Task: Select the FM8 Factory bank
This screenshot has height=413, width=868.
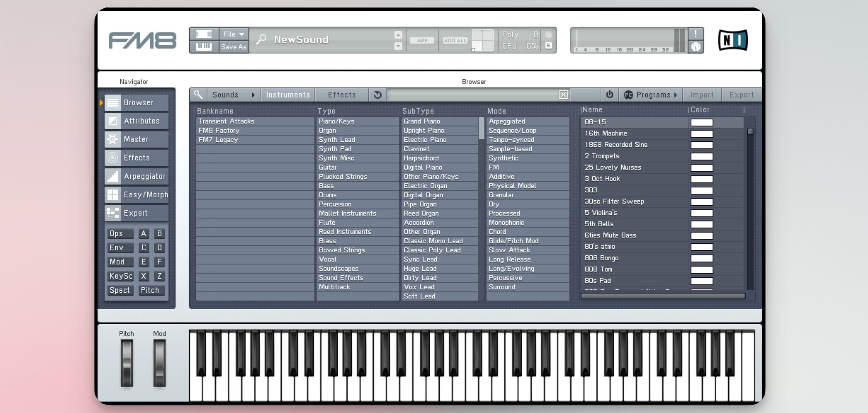Action: (255, 131)
